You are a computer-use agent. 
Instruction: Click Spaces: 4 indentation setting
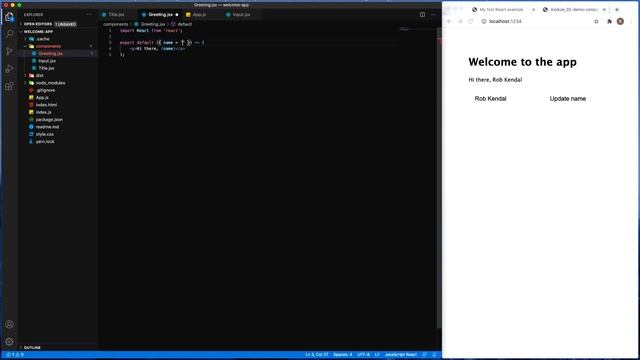(x=342, y=355)
